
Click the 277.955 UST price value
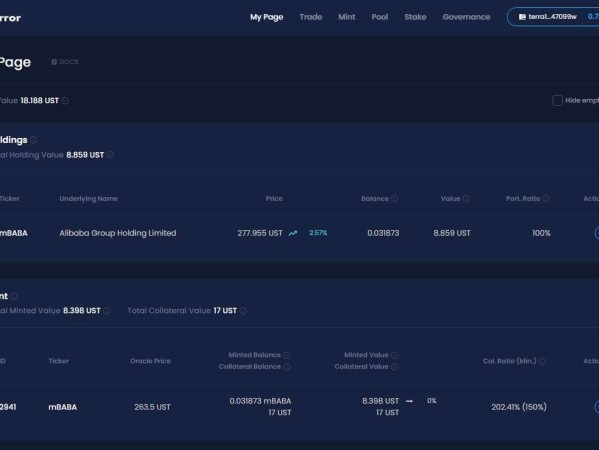(x=260, y=233)
